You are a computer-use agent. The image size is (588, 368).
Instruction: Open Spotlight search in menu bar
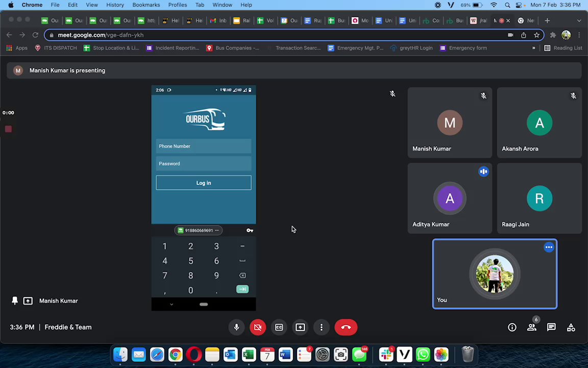point(507,5)
